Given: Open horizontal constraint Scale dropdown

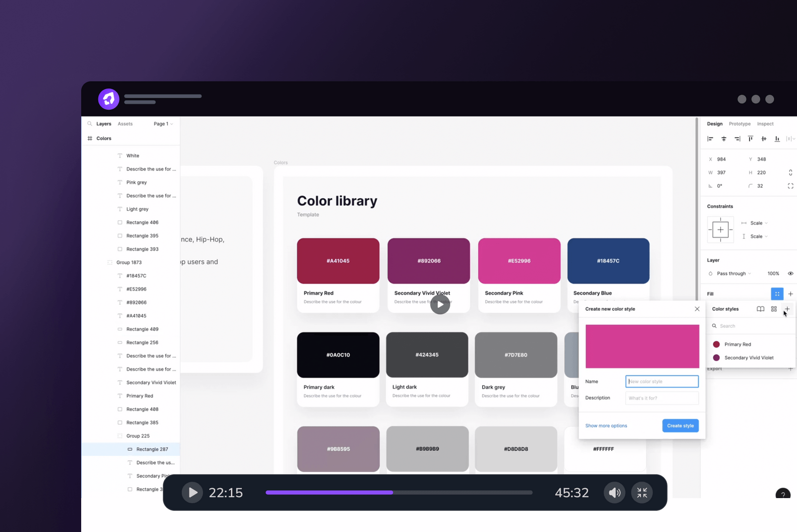Looking at the screenshot, I should coord(759,223).
